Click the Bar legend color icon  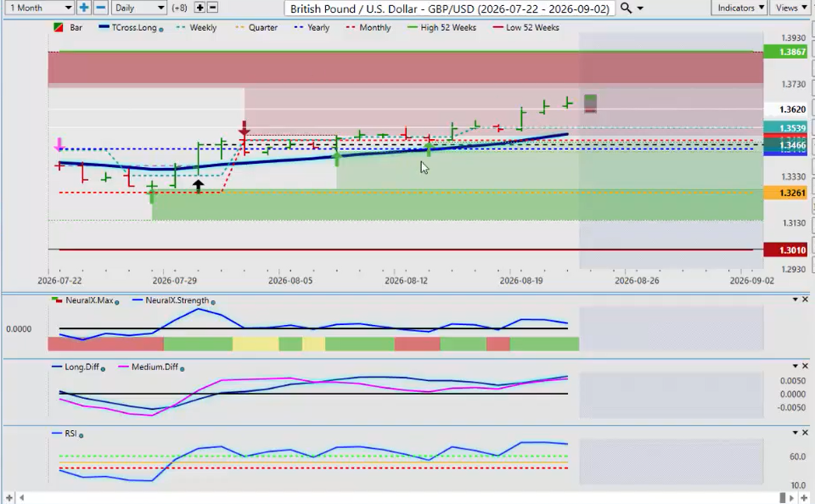[59, 27]
